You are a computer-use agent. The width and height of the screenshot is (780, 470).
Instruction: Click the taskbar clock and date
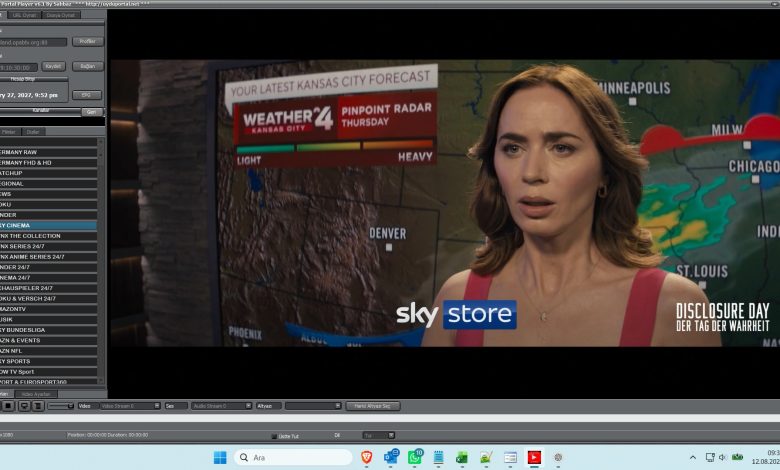pos(766,457)
